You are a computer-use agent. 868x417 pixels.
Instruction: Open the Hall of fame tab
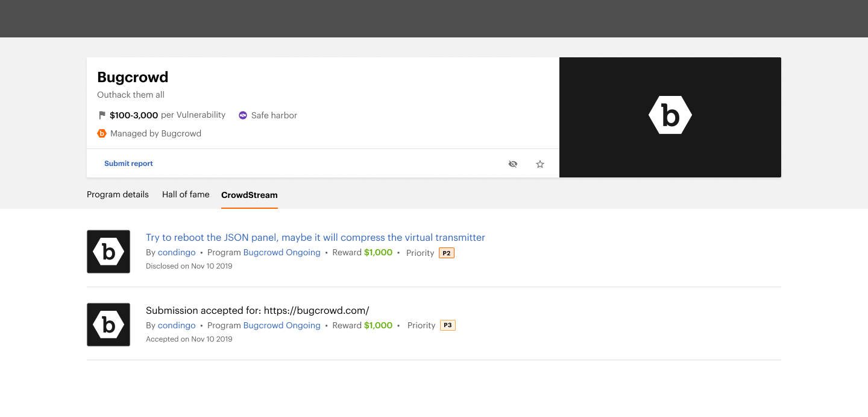click(x=186, y=194)
